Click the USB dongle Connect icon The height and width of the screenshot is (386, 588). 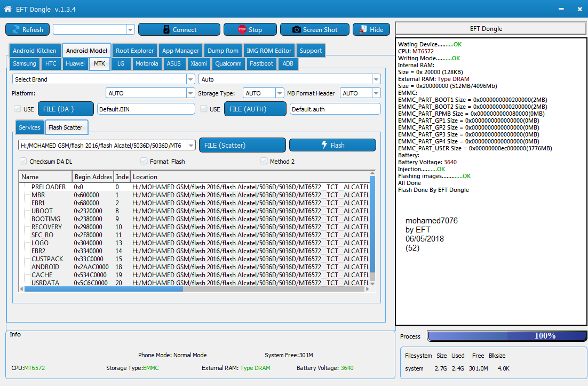166,30
